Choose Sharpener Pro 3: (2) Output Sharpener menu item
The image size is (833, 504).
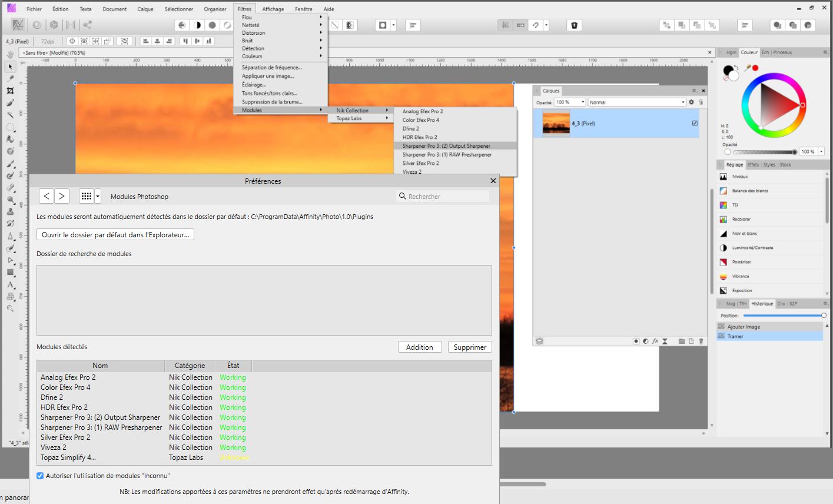click(x=455, y=146)
